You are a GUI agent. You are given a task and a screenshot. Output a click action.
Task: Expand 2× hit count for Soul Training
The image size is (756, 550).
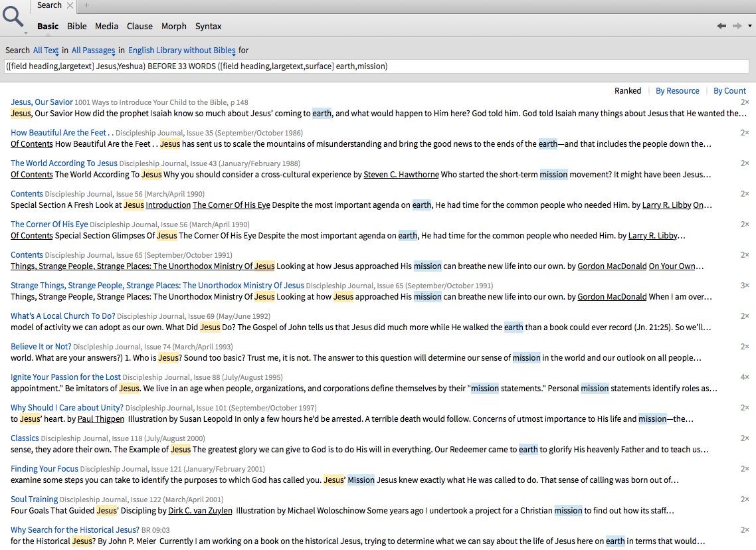745,500
